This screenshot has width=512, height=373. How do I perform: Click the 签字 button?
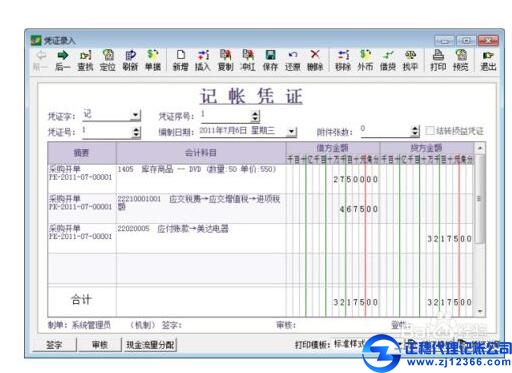tap(54, 345)
